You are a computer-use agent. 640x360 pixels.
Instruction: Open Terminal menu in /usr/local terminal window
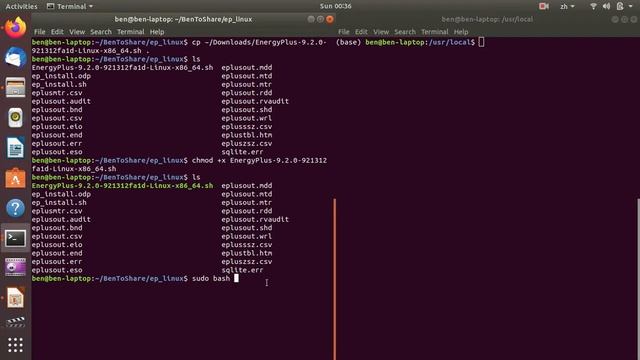pyautogui.click(x=435, y=32)
